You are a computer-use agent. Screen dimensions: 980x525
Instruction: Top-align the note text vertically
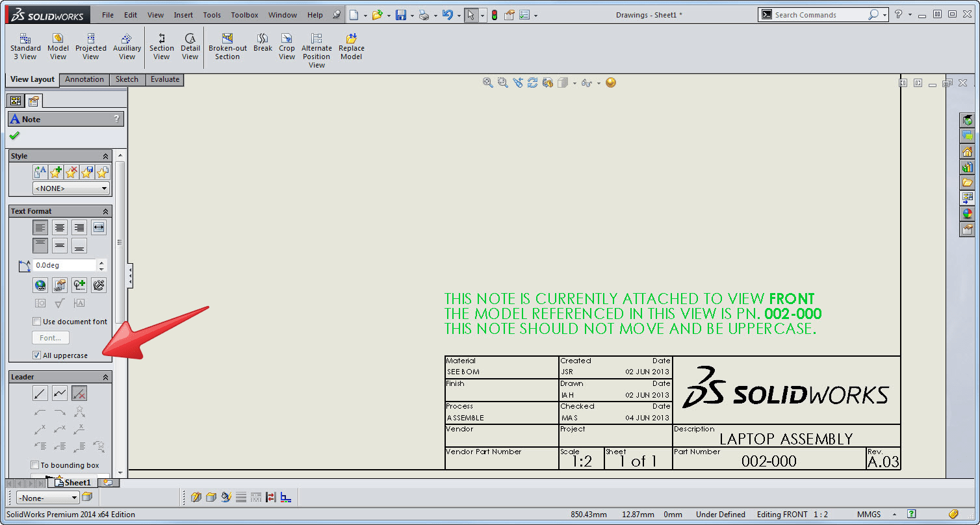[x=40, y=246]
